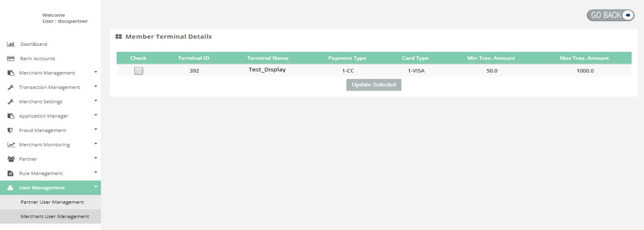The image size is (644, 230).
Task: Click the Member Terminal Details grid icon
Action: click(x=119, y=37)
